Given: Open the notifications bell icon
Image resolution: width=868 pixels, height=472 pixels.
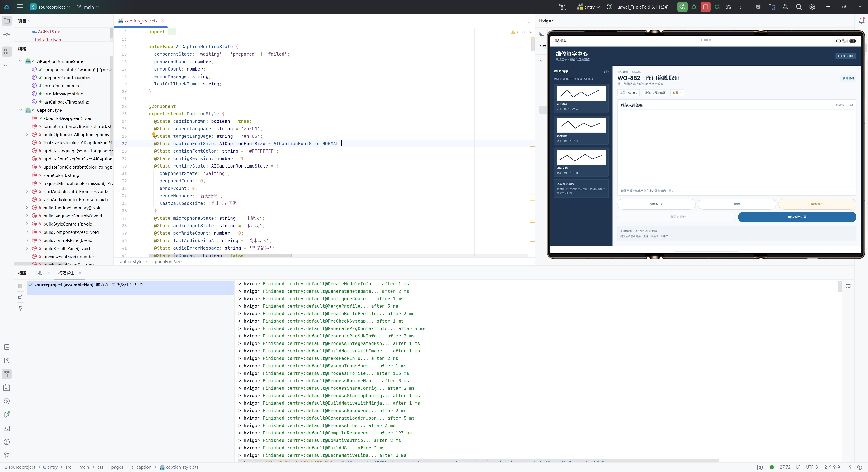Looking at the screenshot, I should (862, 21).
